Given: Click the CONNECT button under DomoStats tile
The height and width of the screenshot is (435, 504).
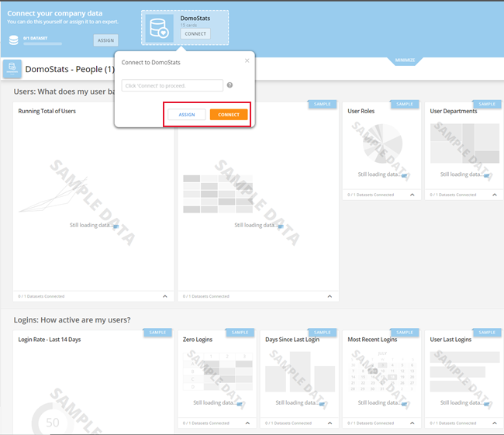Looking at the screenshot, I should (x=195, y=34).
